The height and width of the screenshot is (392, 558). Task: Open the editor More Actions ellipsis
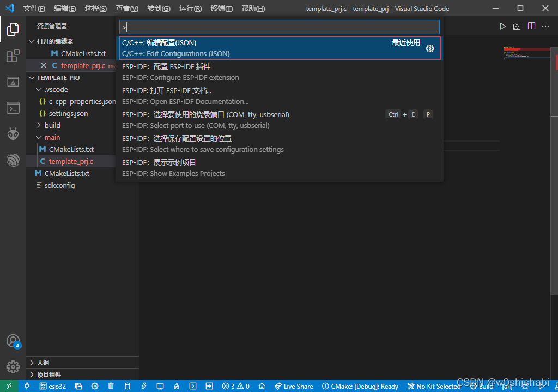point(545,26)
